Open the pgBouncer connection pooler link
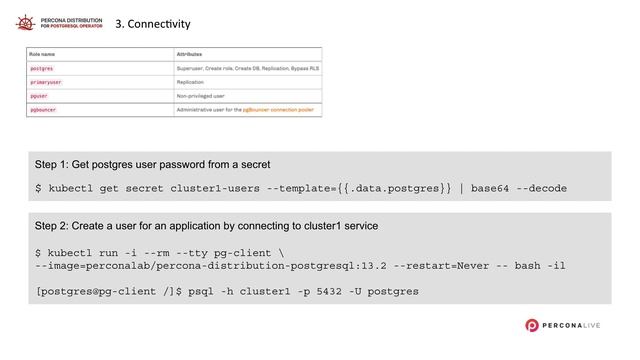Screen dimensions: 640x360 [278, 110]
